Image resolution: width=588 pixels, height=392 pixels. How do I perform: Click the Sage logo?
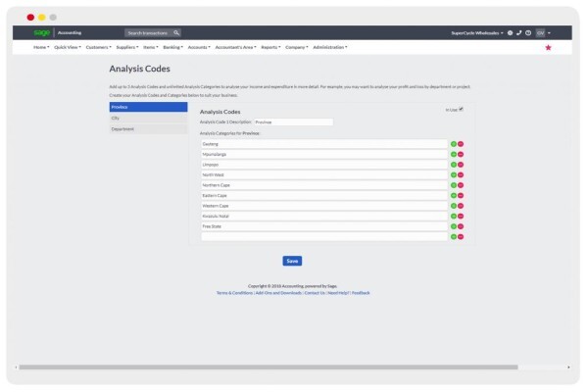pyautogui.click(x=41, y=32)
